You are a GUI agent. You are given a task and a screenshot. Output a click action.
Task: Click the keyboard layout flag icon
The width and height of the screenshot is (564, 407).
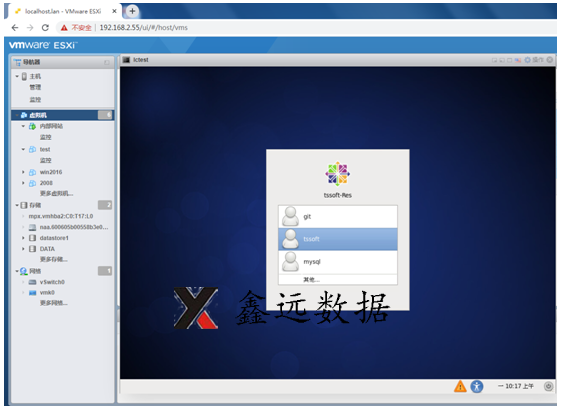click(518, 60)
